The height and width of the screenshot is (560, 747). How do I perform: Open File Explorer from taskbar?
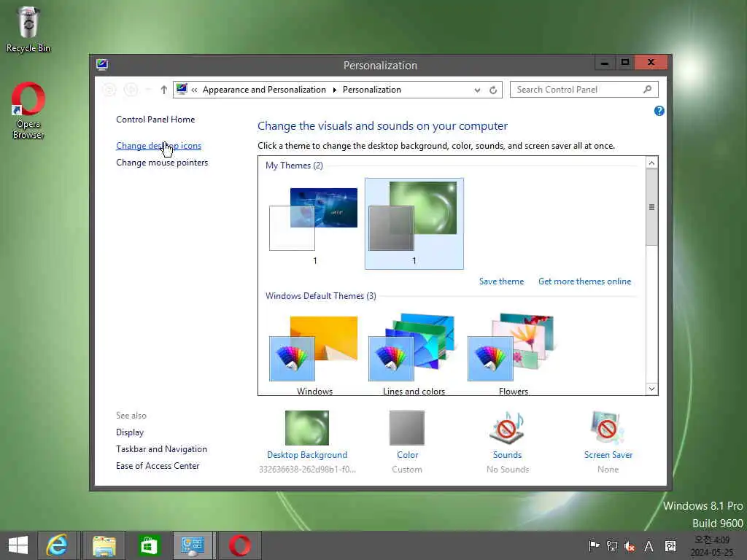point(104,545)
